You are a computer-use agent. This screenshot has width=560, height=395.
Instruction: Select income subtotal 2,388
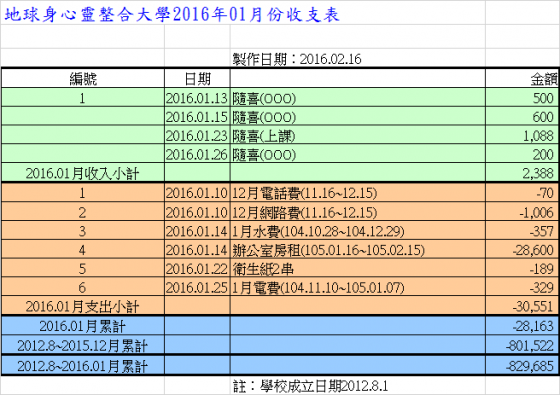point(522,173)
